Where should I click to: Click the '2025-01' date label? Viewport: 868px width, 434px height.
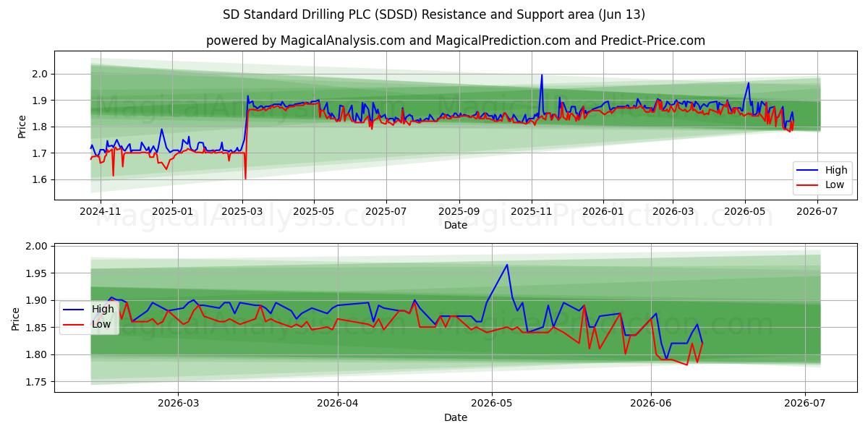pos(172,211)
